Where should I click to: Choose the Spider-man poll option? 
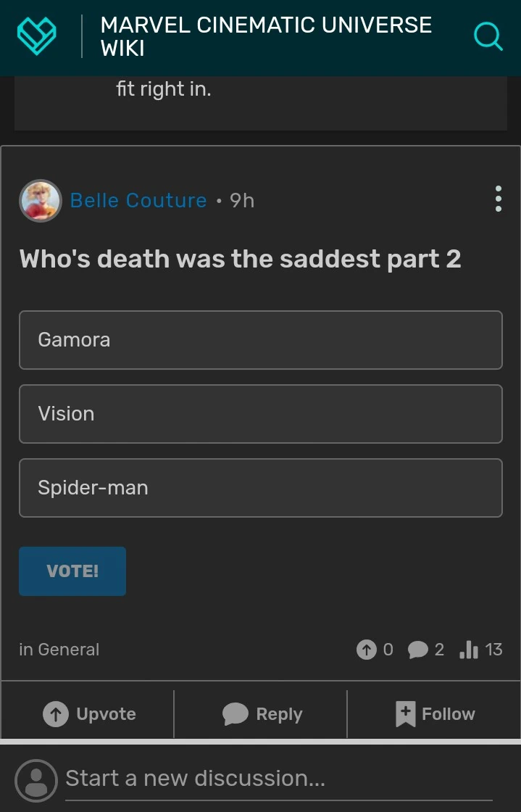coord(260,488)
